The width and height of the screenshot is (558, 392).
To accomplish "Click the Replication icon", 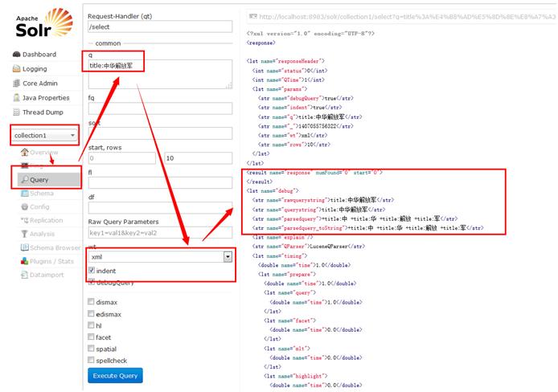I will [x=25, y=220].
